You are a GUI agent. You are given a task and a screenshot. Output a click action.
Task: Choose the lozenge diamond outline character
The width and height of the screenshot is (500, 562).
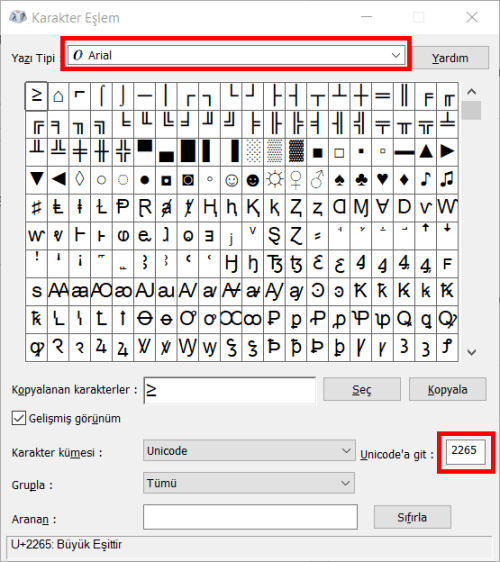80,180
